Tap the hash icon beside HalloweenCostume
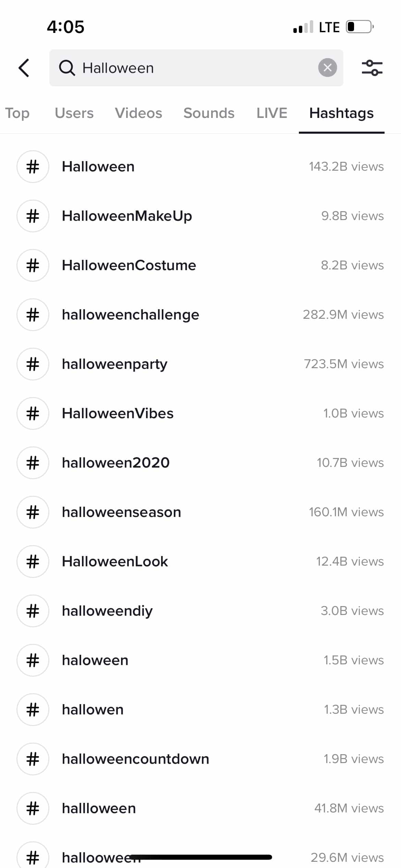 click(x=33, y=265)
